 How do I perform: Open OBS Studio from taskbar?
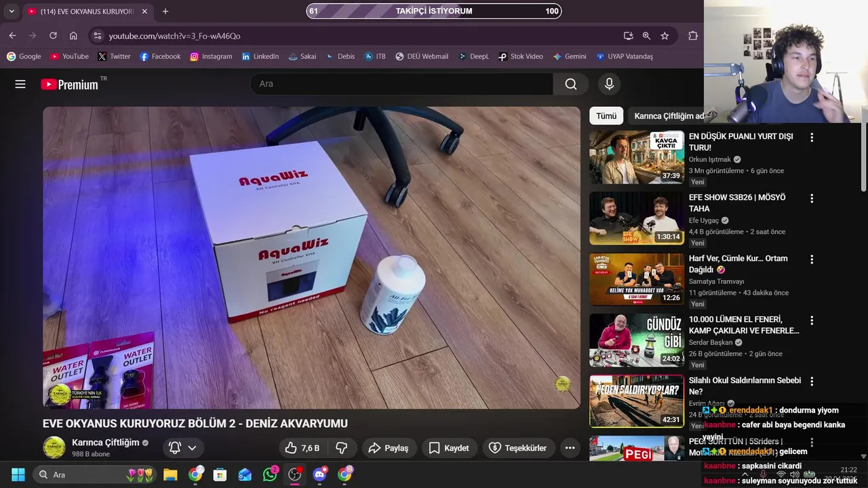(295, 474)
